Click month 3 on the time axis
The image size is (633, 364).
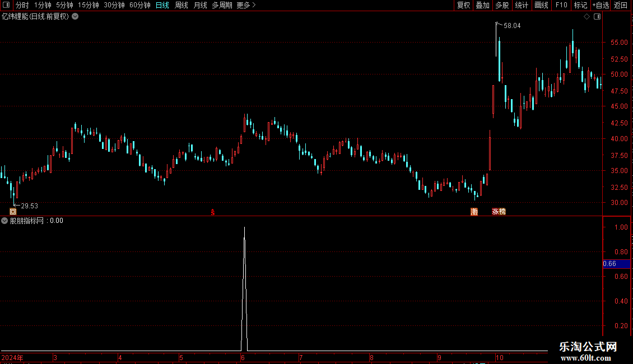tap(55, 358)
